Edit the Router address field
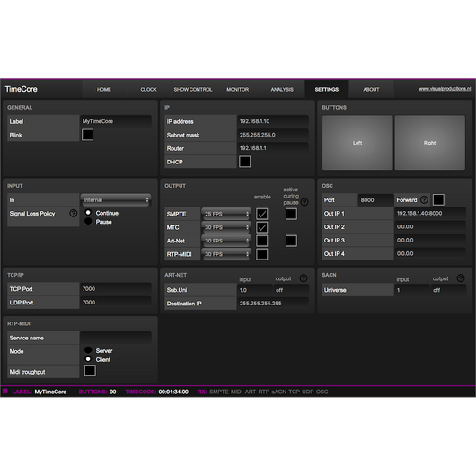 (273, 148)
